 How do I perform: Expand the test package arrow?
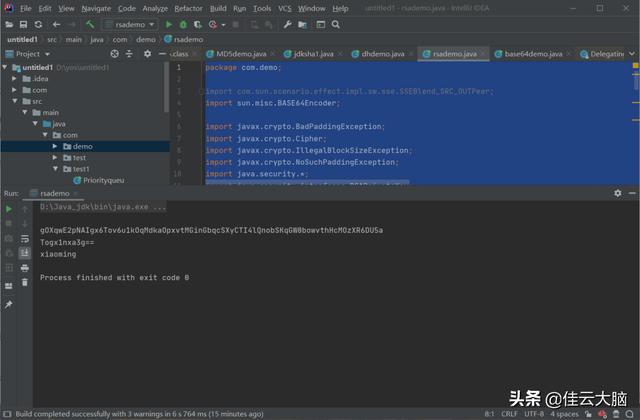coord(55,158)
